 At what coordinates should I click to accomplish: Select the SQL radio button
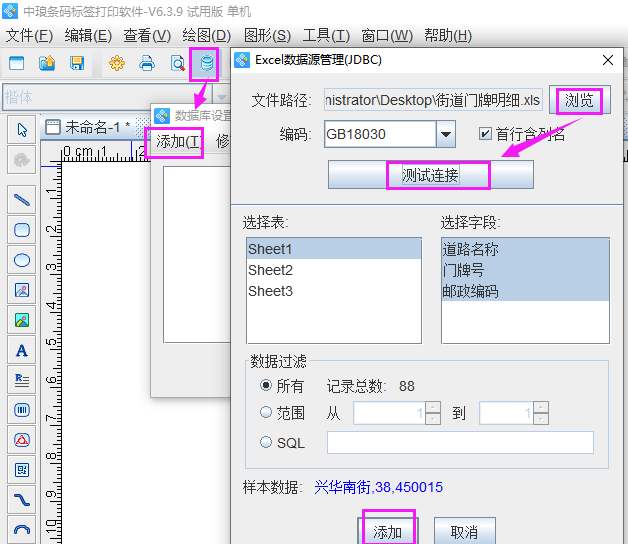(x=266, y=442)
